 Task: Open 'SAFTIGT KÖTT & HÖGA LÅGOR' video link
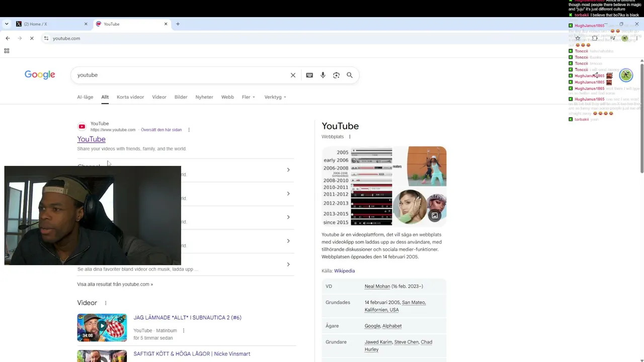click(192, 354)
